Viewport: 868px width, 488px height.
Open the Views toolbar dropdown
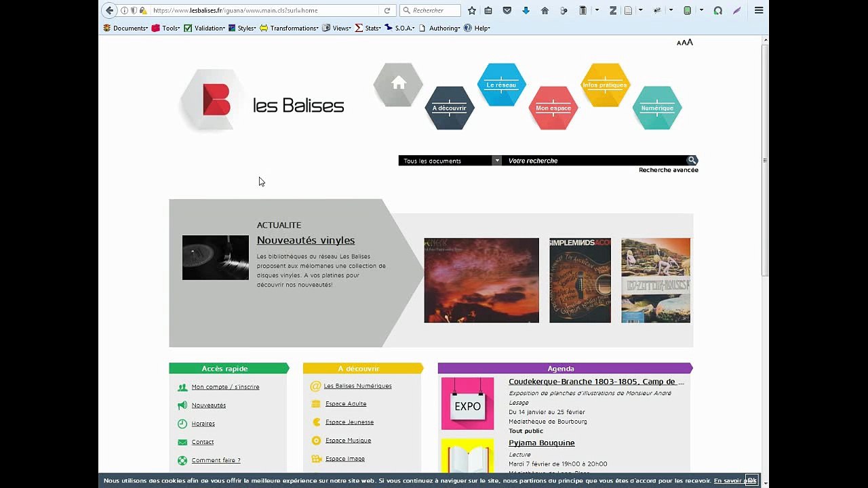(337, 28)
